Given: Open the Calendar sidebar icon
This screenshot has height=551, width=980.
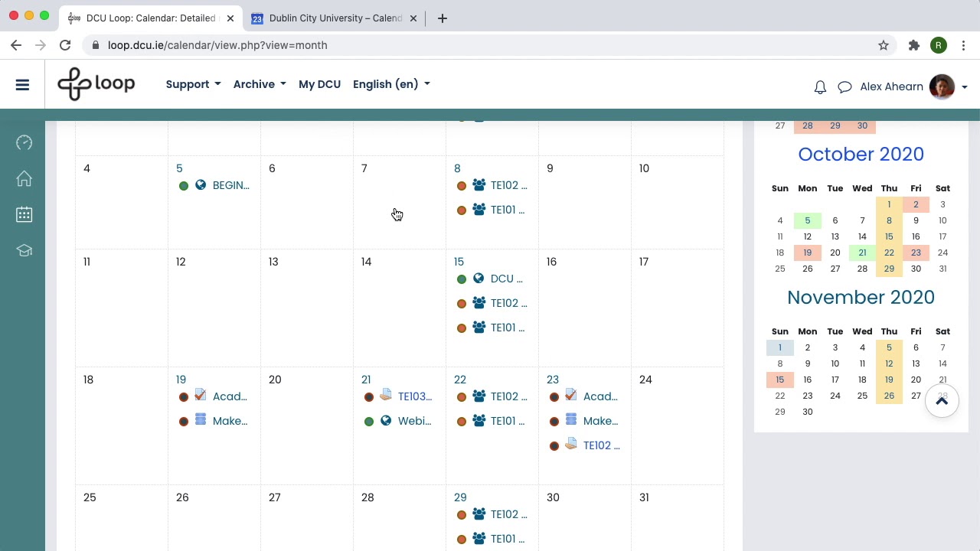Looking at the screenshot, I should (24, 214).
